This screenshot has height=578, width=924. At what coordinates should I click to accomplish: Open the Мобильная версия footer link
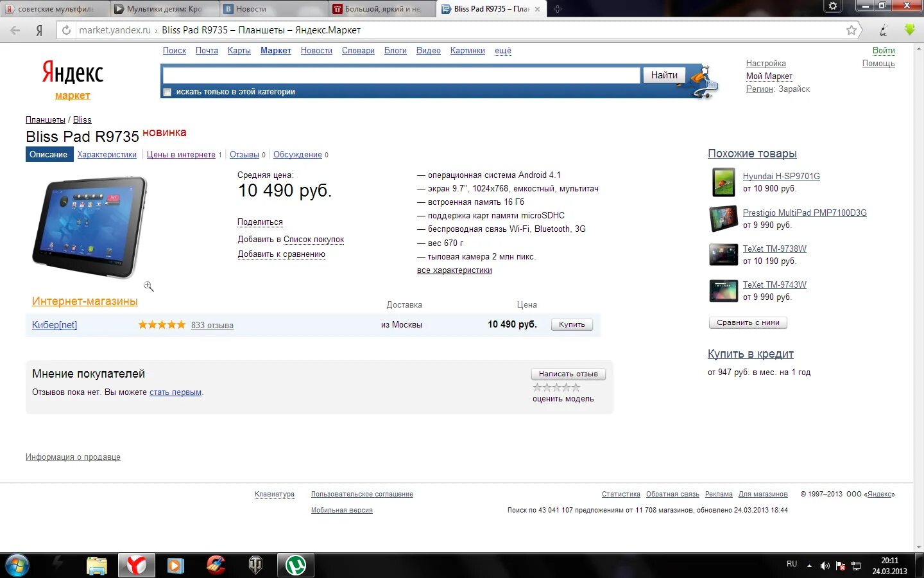(x=342, y=511)
